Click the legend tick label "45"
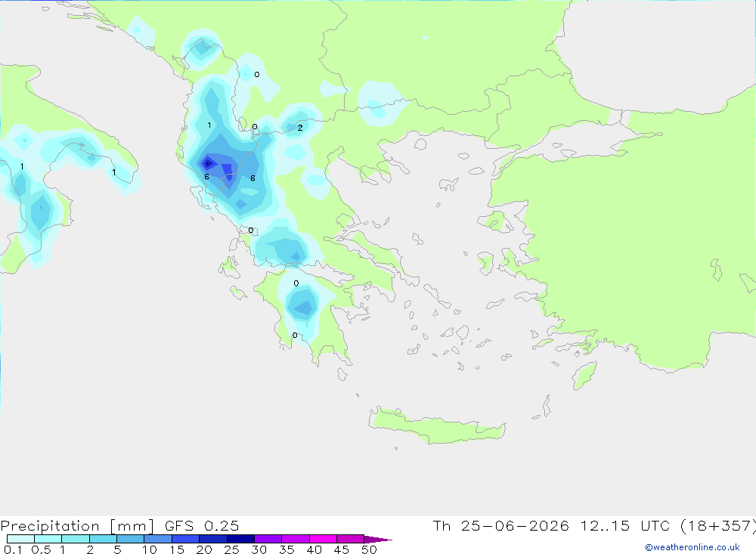756x554 pixels. (342, 549)
